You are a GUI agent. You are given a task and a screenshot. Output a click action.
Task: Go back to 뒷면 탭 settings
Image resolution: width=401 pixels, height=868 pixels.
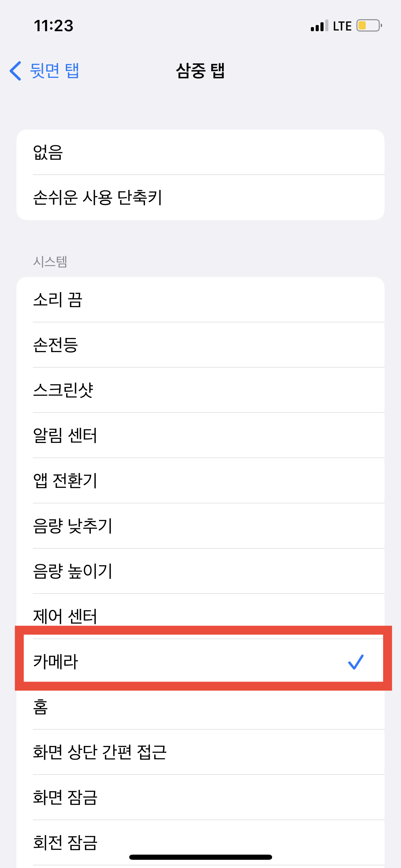click(x=45, y=71)
